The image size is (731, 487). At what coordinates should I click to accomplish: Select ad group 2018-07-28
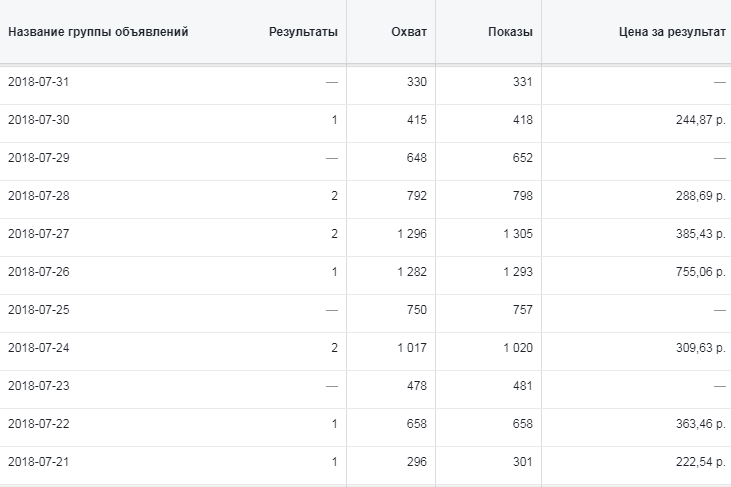39,196
